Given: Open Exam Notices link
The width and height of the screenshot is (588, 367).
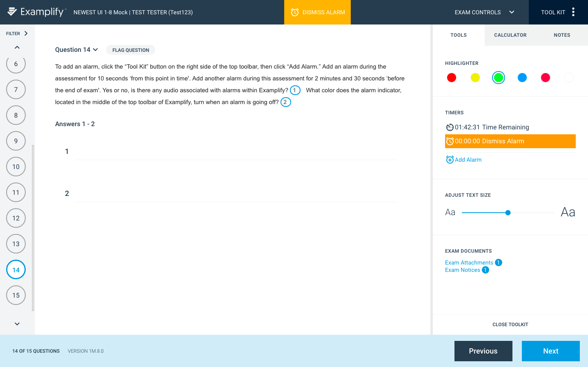Looking at the screenshot, I should tap(463, 270).
